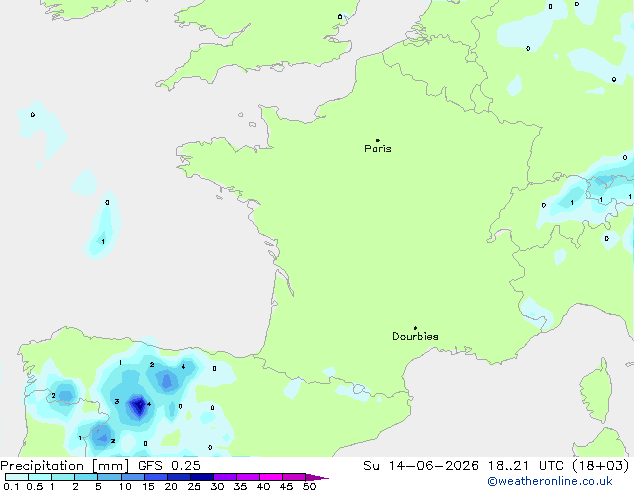
Task: Click the 'Precipitation [mm] GFS 0.25' title
Action: point(100,466)
